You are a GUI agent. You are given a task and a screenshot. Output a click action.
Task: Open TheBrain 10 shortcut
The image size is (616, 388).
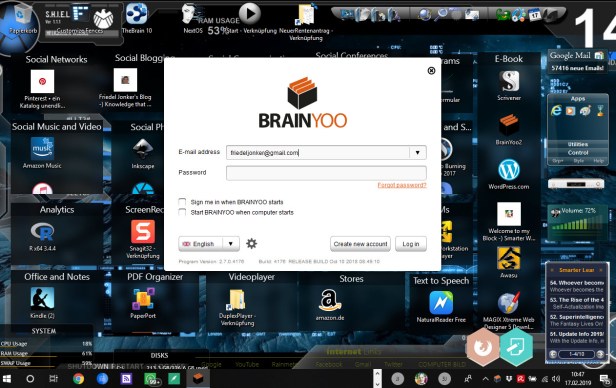click(136, 13)
